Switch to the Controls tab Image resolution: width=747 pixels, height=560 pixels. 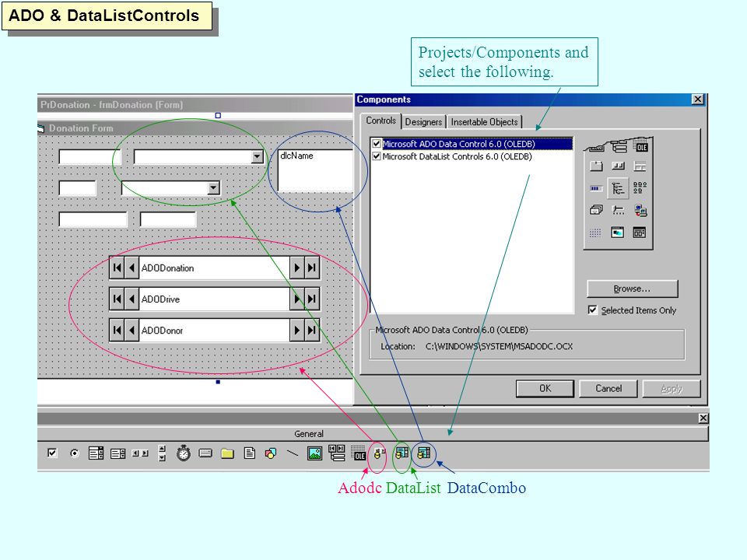click(x=381, y=121)
